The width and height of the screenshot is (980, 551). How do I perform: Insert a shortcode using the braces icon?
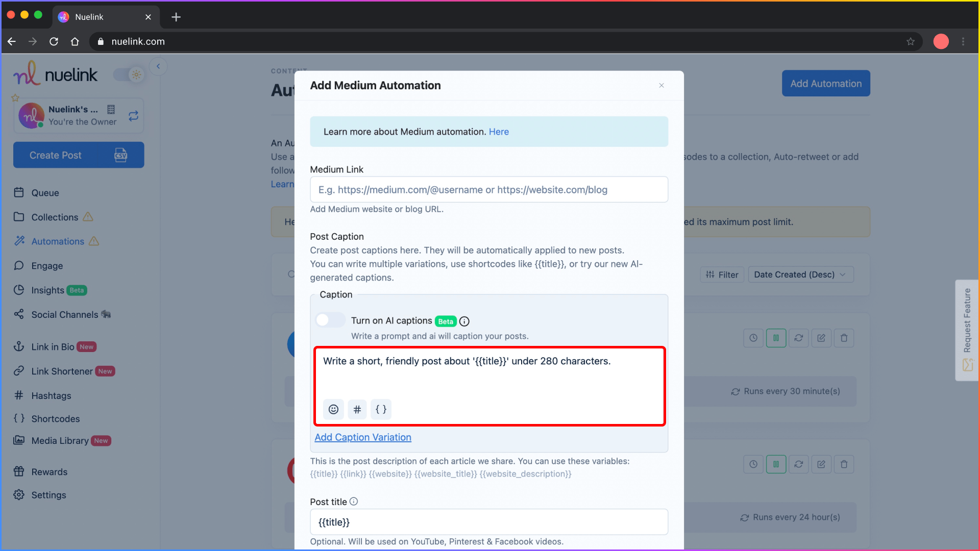click(x=381, y=409)
